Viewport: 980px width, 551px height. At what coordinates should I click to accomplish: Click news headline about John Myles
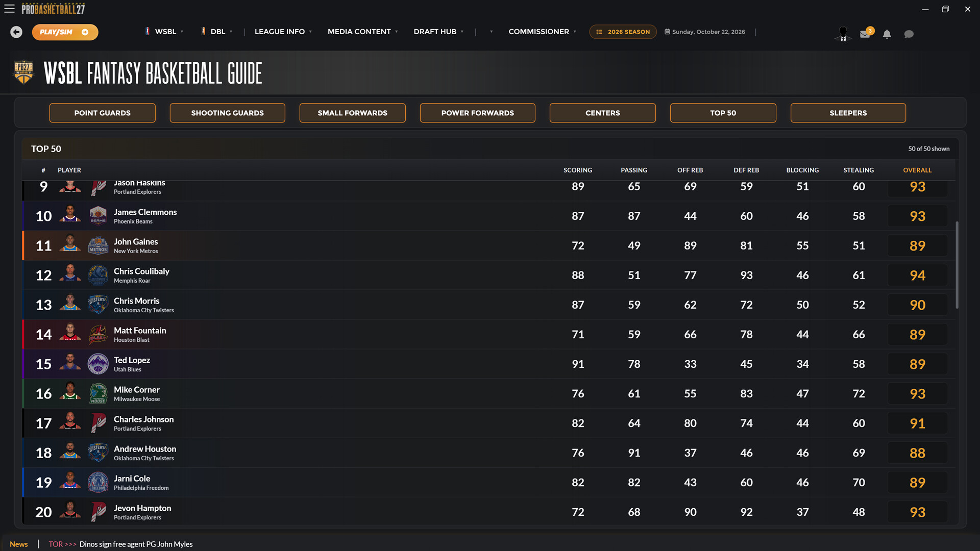136,544
